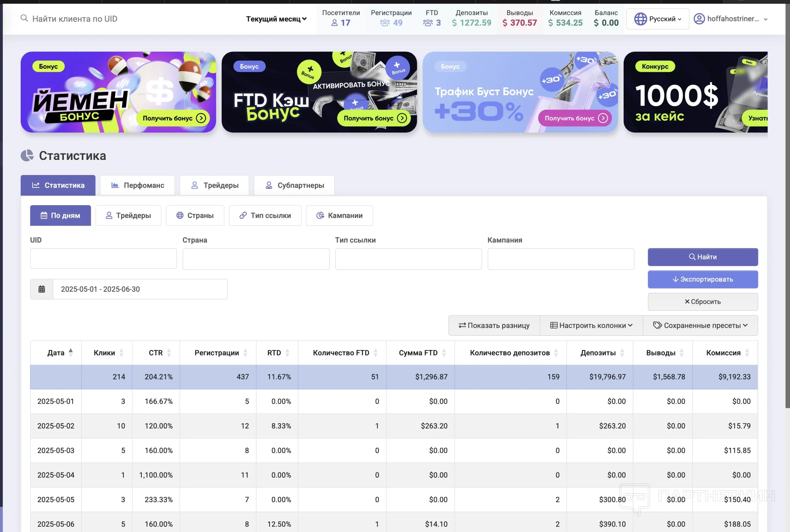The image size is (790, 532).
Task: Click the search magnifier icon in top bar
Action: tap(24, 18)
